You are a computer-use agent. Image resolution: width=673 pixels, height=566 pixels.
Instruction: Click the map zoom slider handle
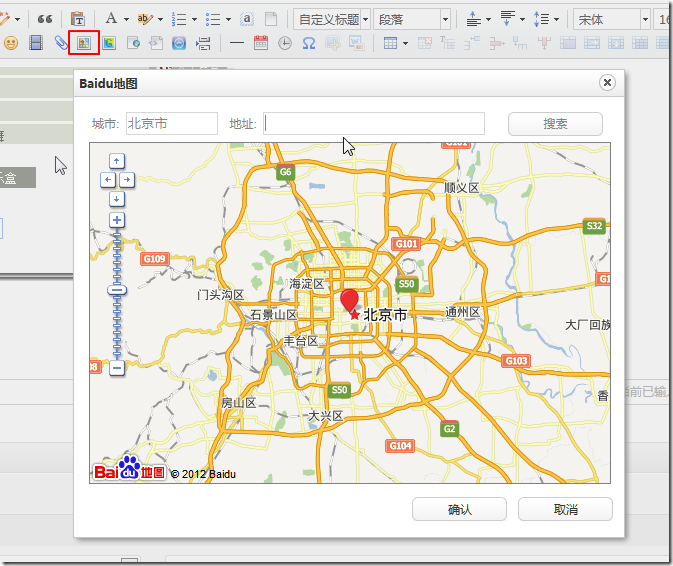(117, 290)
